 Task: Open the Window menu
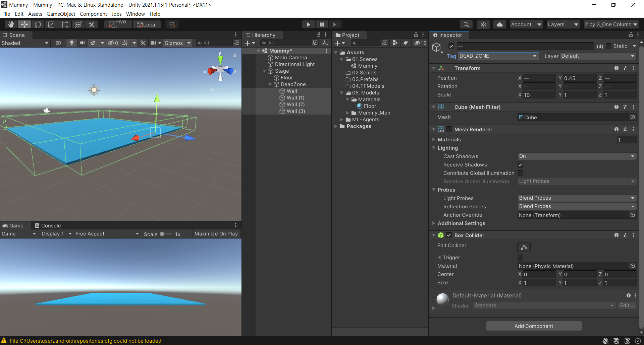(x=136, y=14)
